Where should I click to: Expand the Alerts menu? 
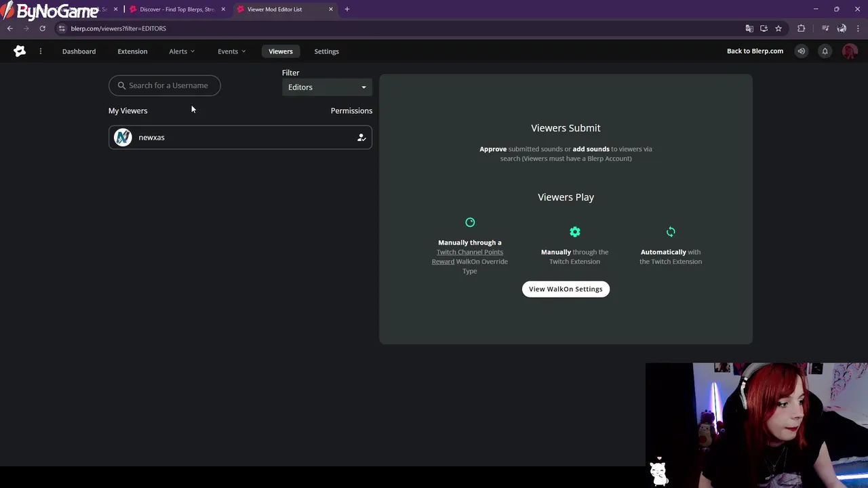(182, 52)
